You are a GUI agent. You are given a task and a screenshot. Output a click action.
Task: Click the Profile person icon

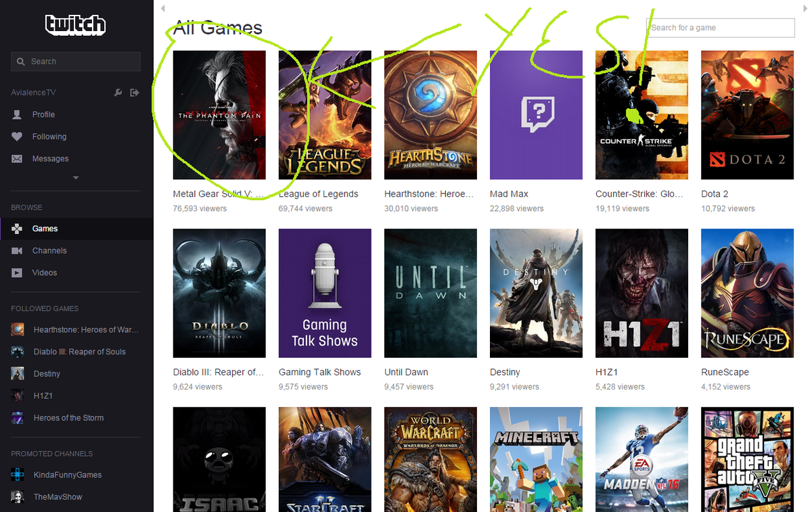(18, 114)
